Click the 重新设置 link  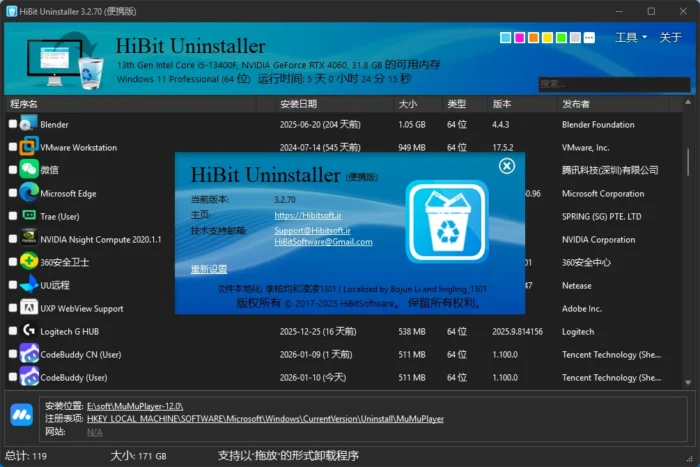click(x=209, y=269)
